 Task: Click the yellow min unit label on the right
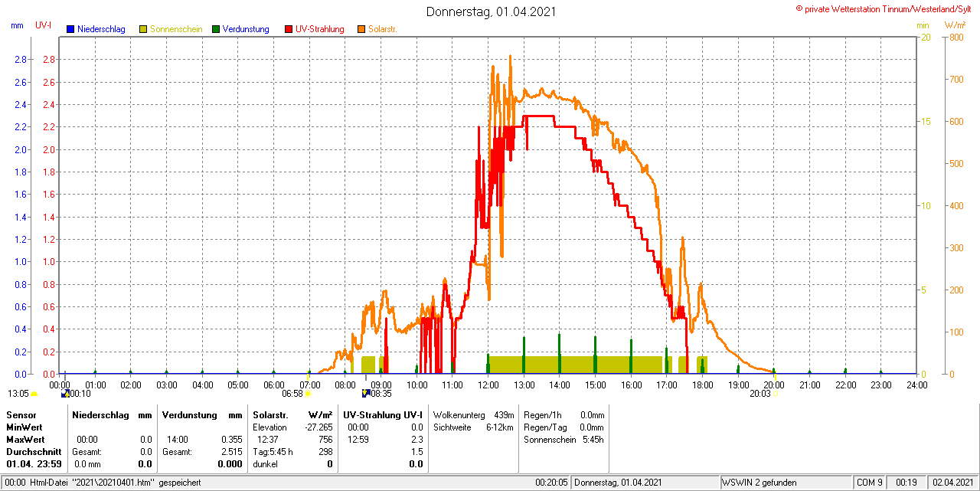point(923,25)
